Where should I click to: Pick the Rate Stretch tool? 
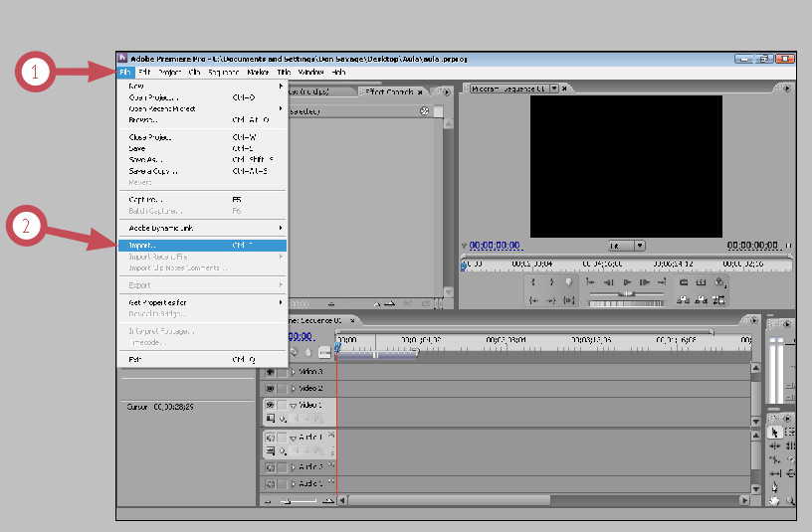click(775, 459)
